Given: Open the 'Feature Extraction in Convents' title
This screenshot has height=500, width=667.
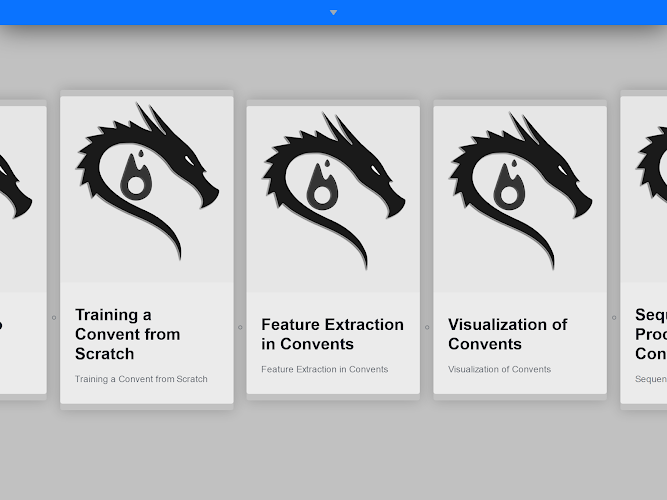Looking at the screenshot, I should tap(332, 334).
